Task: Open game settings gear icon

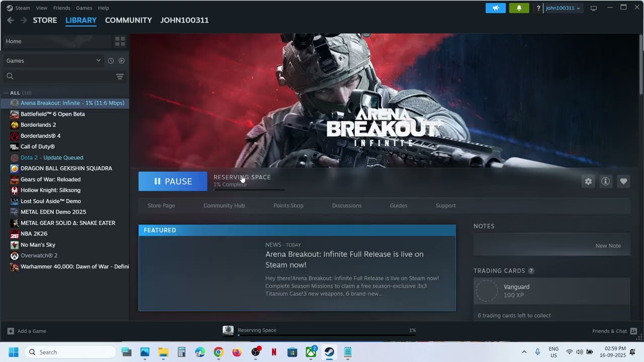Action: 588,182
